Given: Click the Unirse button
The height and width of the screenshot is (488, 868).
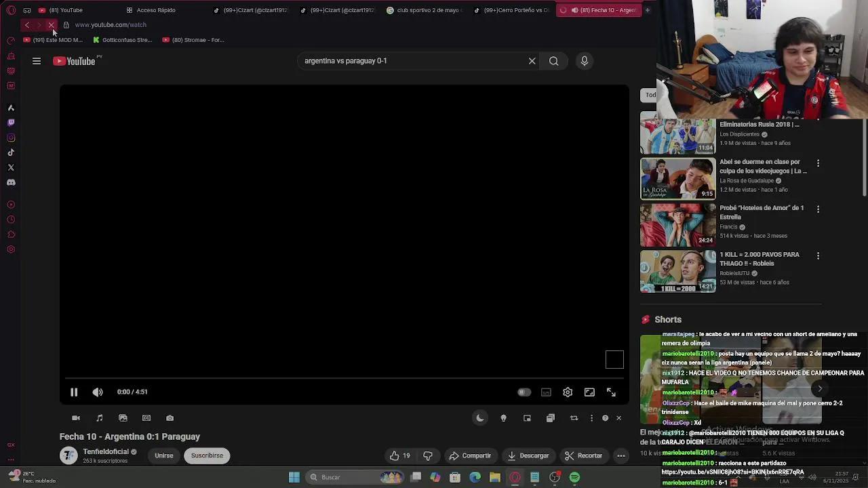Looking at the screenshot, I should tap(164, 456).
